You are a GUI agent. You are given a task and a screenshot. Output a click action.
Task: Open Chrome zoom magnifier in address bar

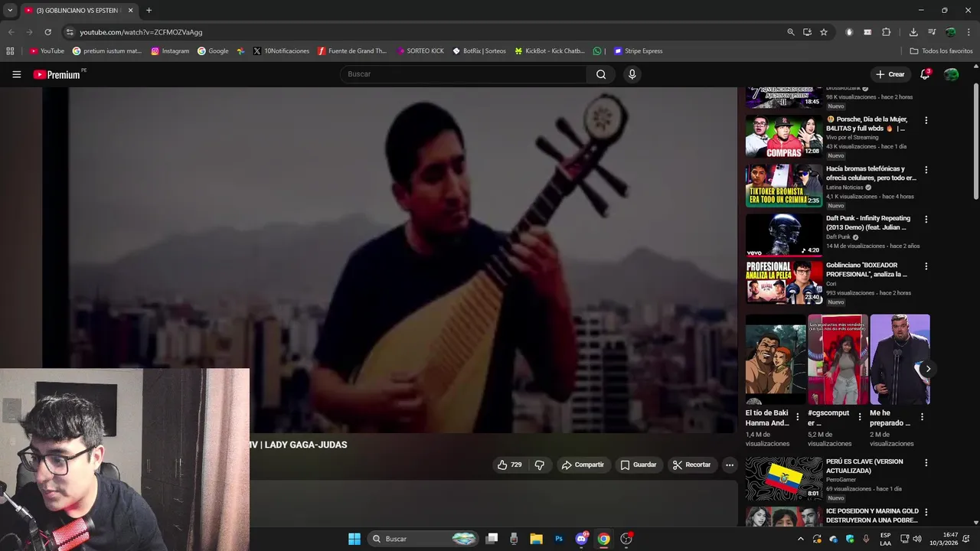click(x=791, y=32)
